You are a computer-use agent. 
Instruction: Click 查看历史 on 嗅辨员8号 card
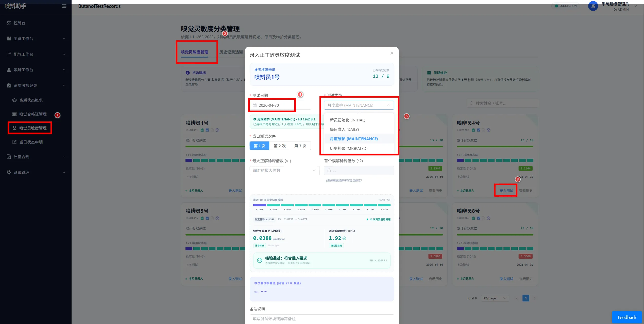[x=526, y=279]
